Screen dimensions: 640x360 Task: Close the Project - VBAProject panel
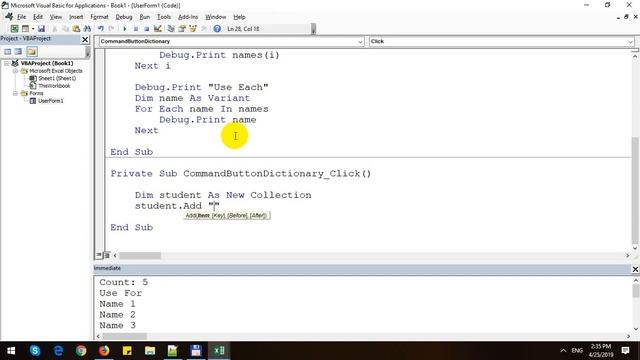(x=85, y=39)
